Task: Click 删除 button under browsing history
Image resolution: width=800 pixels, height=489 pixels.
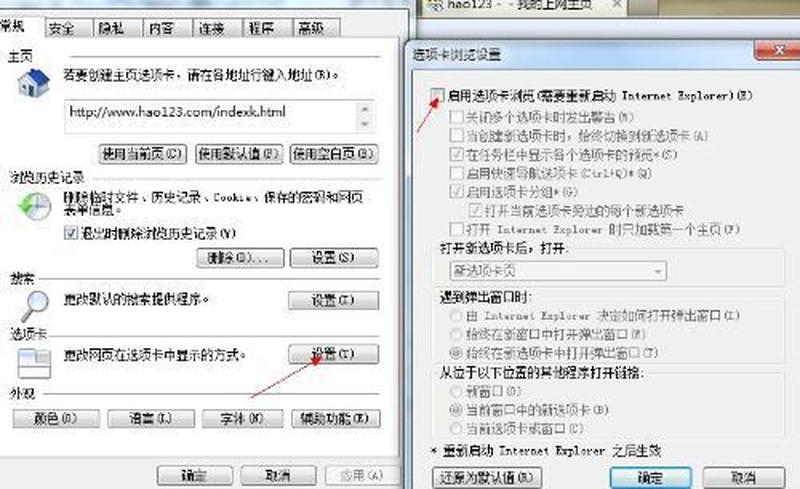Action: tap(240, 258)
